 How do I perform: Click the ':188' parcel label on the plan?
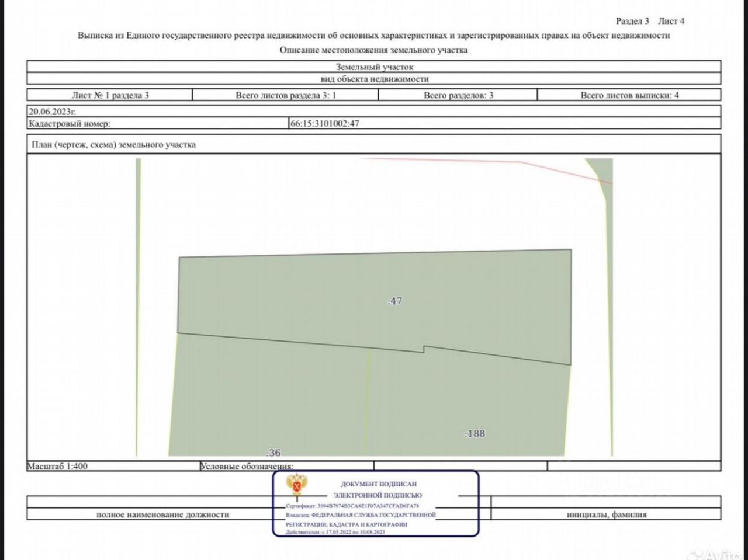coord(475,433)
